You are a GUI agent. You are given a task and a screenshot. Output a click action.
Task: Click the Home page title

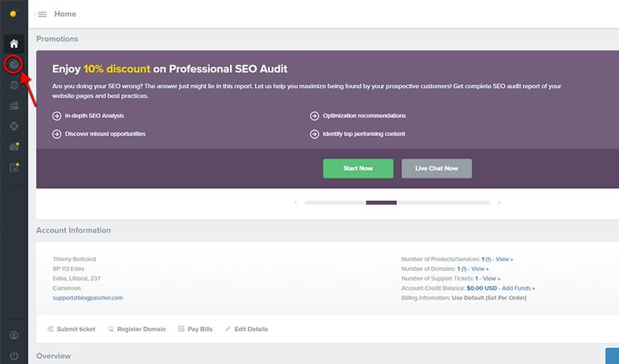pyautogui.click(x=65, y=14)
